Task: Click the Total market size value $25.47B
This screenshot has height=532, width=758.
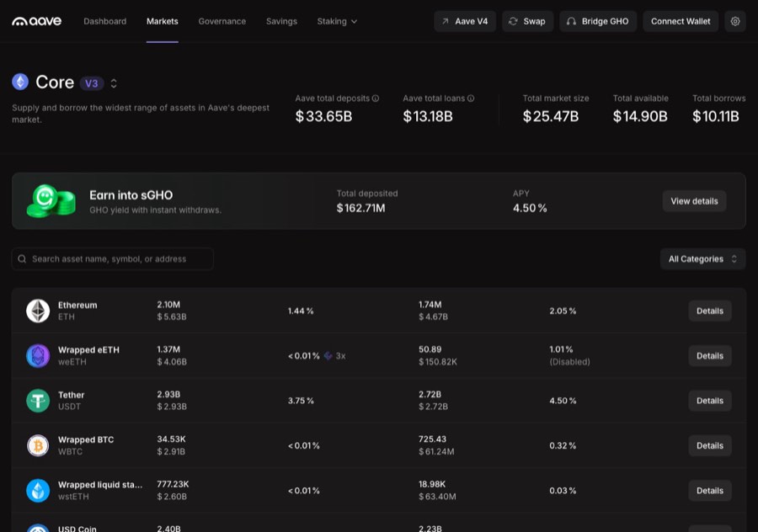Action: coord(551,116)
